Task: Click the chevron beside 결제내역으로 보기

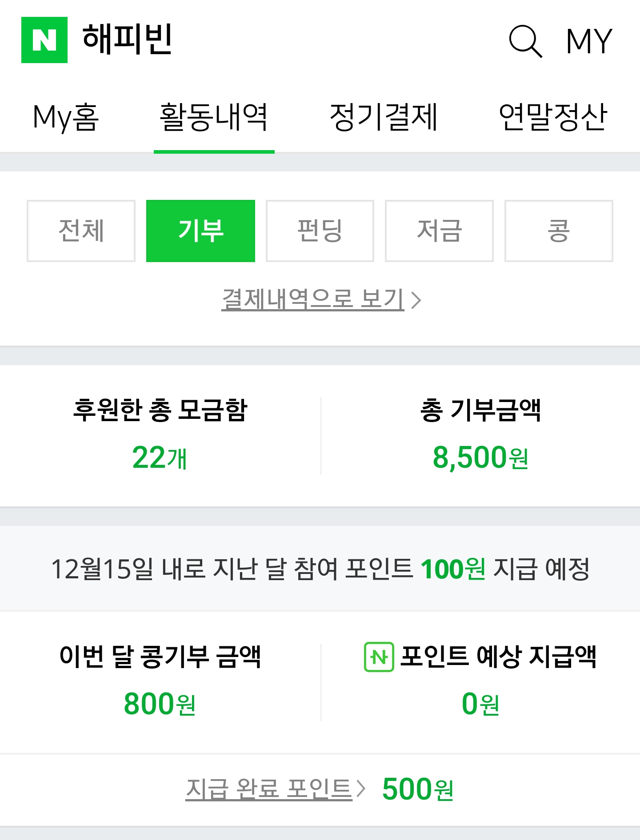Action: [x=416, y=300]
